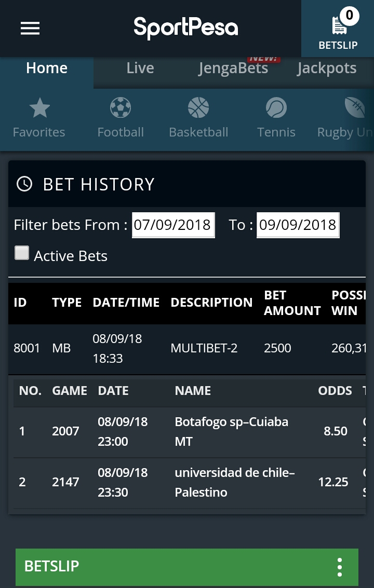Switch to the Live tab
The height and width of the screenshot is (588, 374).
[140, 69]
